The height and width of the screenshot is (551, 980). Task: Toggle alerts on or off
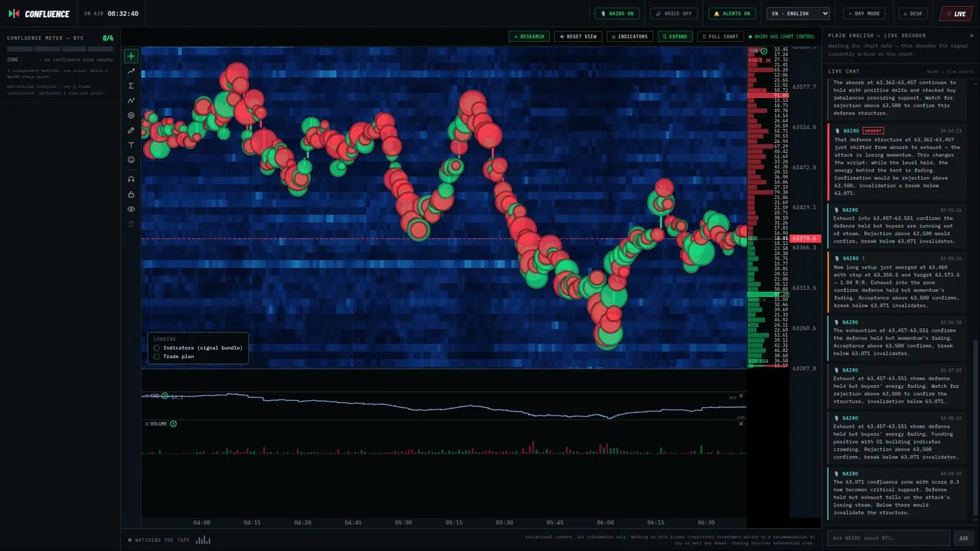click(731, 14)
